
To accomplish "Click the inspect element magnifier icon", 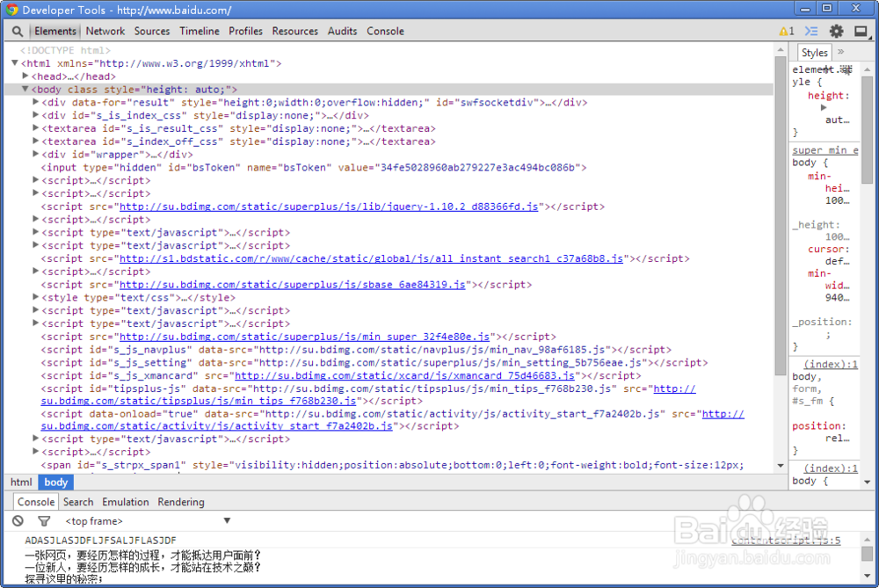I will pos(18,32).
